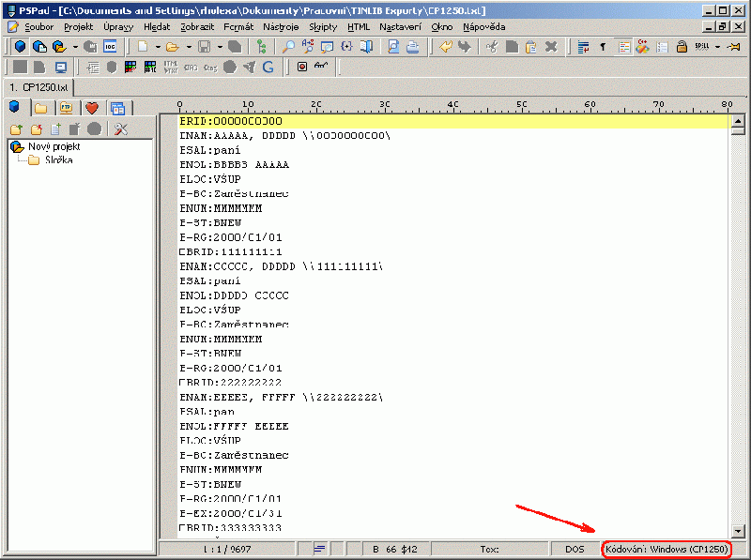
Task: Open the Hledat menu
Action: coord(157,27)
